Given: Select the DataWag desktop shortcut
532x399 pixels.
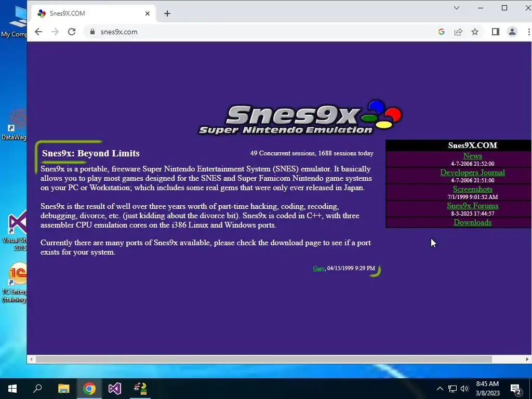Looking at the screenshot, I should point(15,125).
